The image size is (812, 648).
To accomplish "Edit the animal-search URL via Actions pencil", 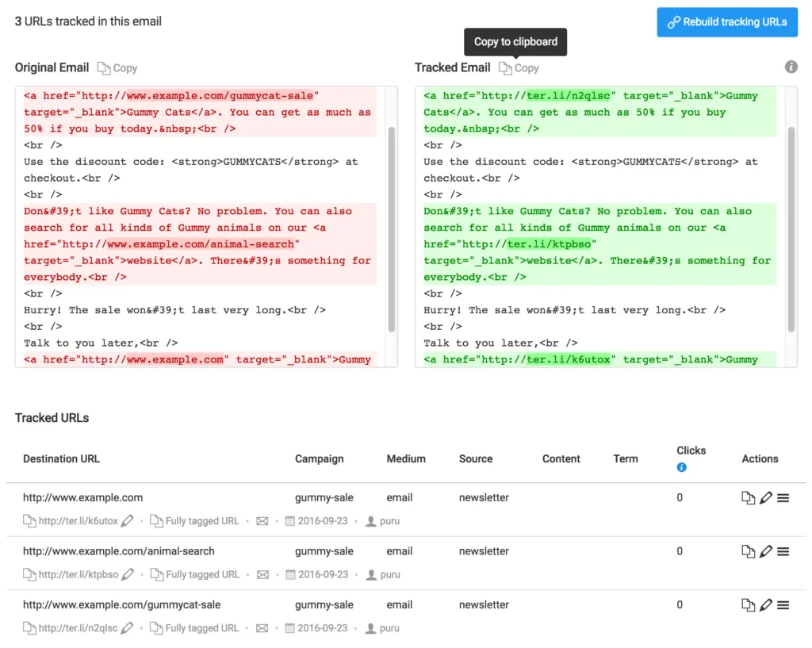I will pyautogui.click(x=765, y=551).
